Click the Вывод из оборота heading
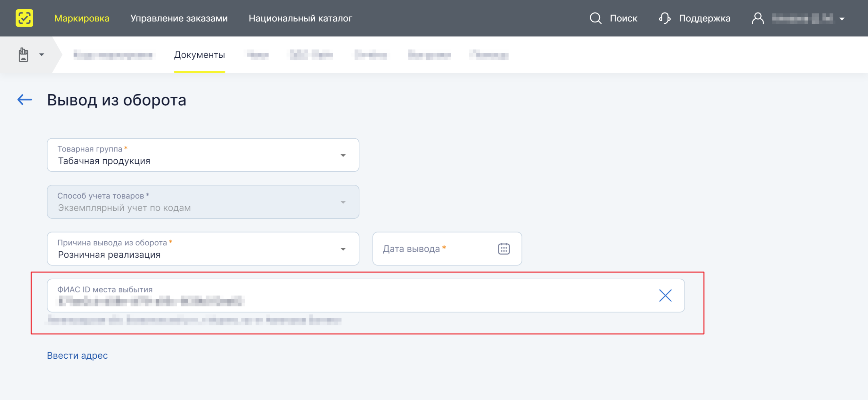The image size is (868, 400). pyautogui.click(x=117, y=100)
